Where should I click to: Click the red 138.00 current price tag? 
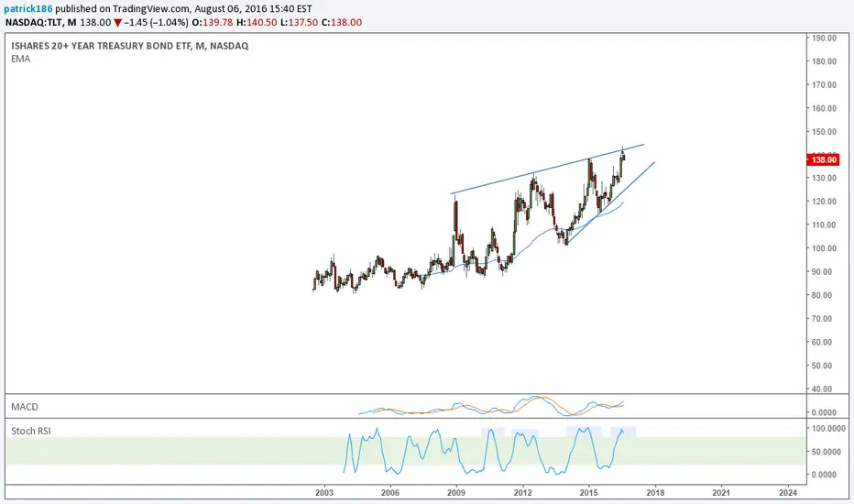pyautogui.click(x=824, y=159)
